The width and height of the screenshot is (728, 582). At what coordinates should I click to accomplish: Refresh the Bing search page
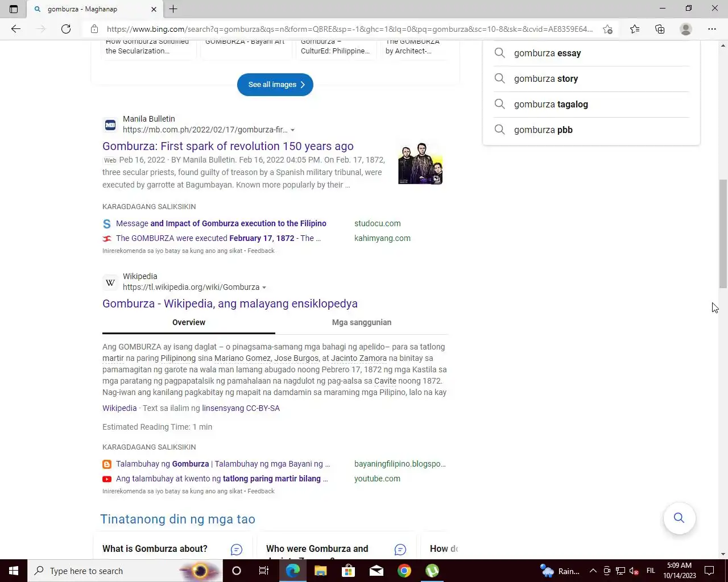click(66, 29)
